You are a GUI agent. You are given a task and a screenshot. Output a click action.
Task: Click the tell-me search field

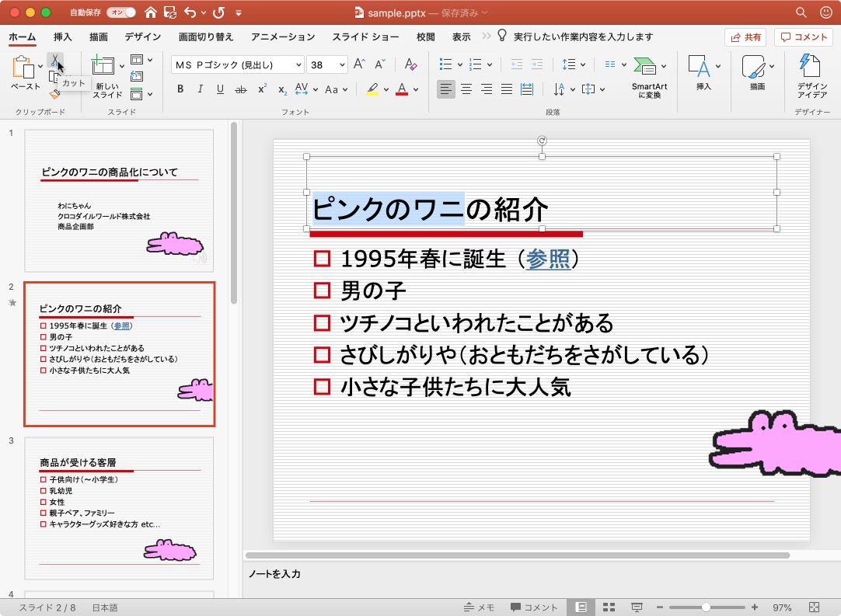pyautogui.click(x=583, y=37)
